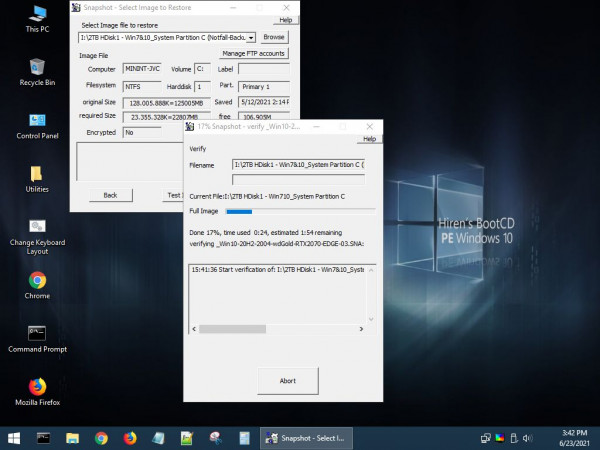This screenshot has height=450, width=600.
Task: Open the colorful display tray icon
Action: point(500,438)
